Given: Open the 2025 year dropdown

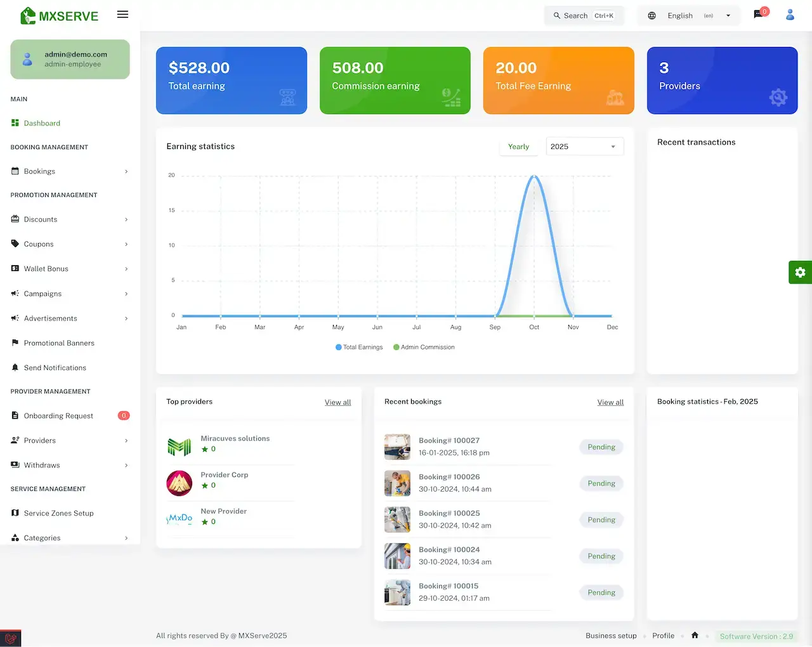Looking at the screenshot, I should pyautogui.click(x=585, y=147).
